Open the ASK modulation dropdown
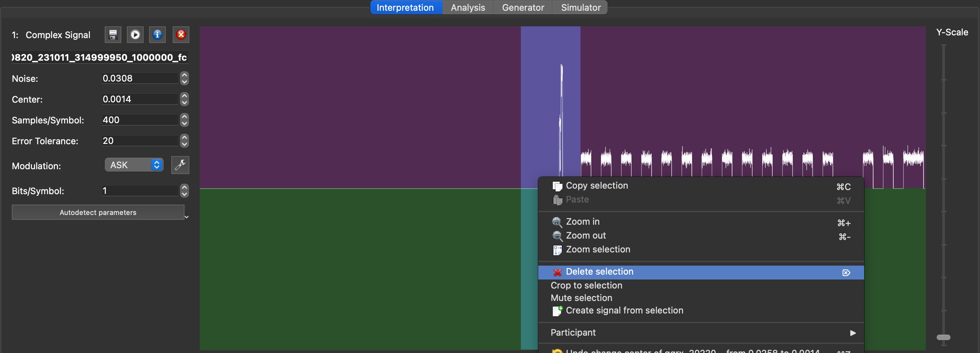The width and height of the screenshot is (980, 353). [x=134, y=165]
